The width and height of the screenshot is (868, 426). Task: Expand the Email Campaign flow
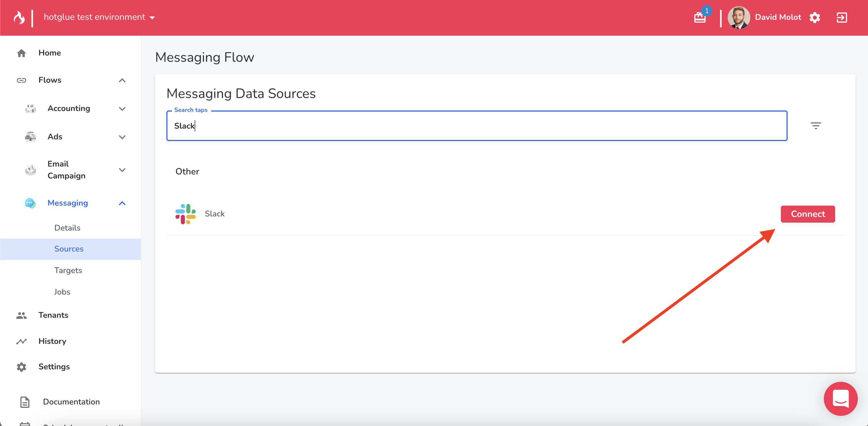tap(122, 170)
